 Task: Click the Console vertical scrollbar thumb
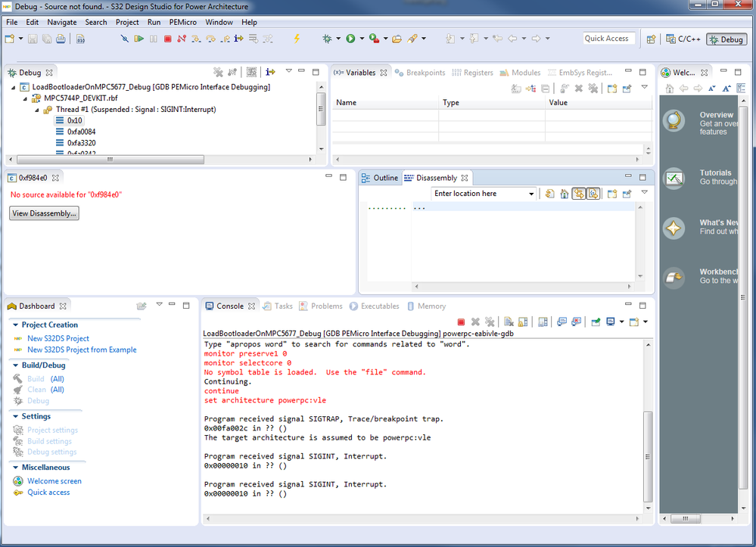click(x=648, y=456)
